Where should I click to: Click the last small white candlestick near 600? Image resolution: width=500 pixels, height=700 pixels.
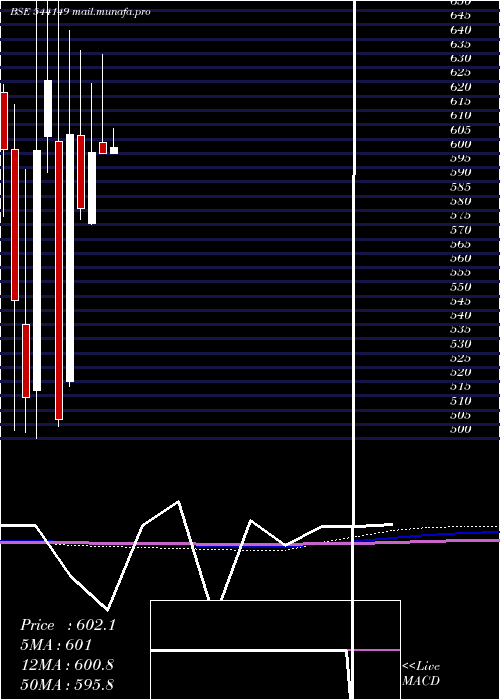(x=114, y=150)
